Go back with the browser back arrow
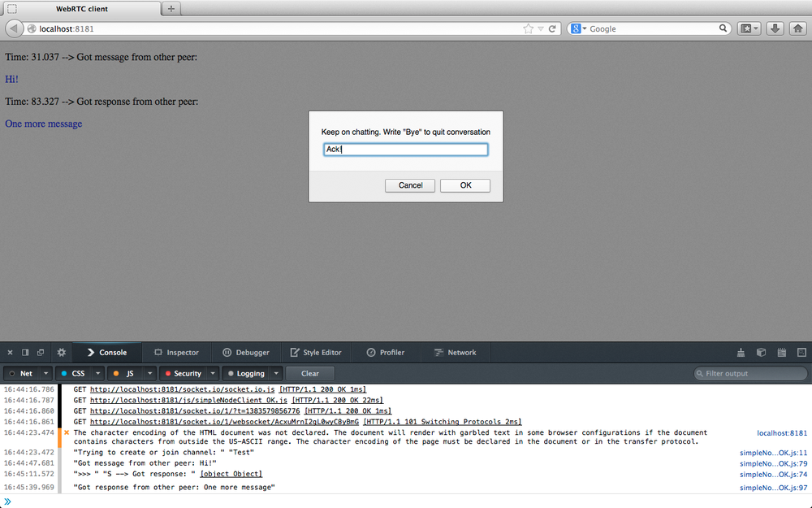812x508 pixels. pos(14,28)
